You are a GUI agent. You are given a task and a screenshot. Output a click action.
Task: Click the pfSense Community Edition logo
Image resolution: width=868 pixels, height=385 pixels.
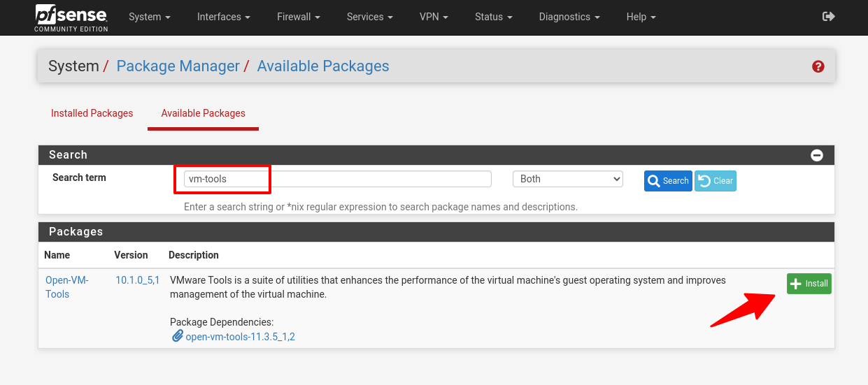pyautogui.click(x=71, y=17)
